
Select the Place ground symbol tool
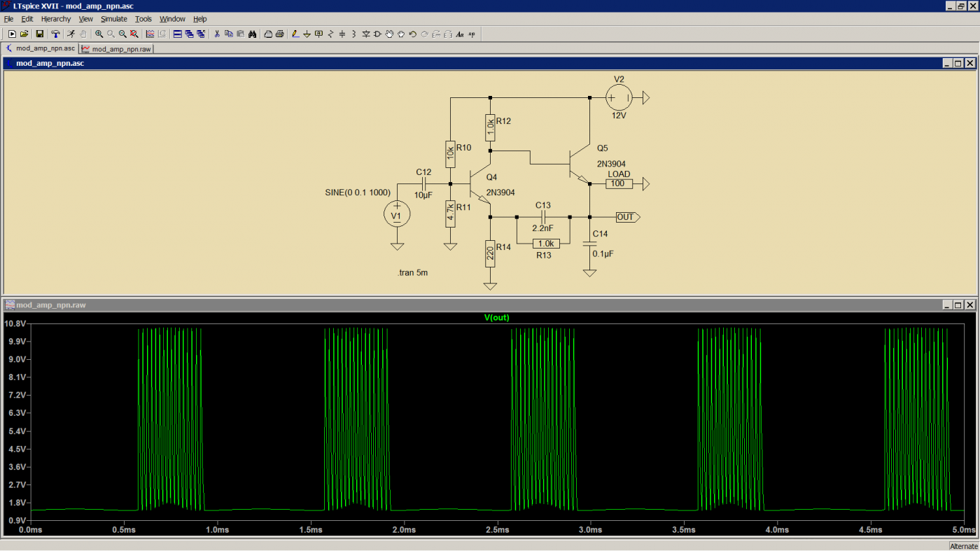pos(307,34)
